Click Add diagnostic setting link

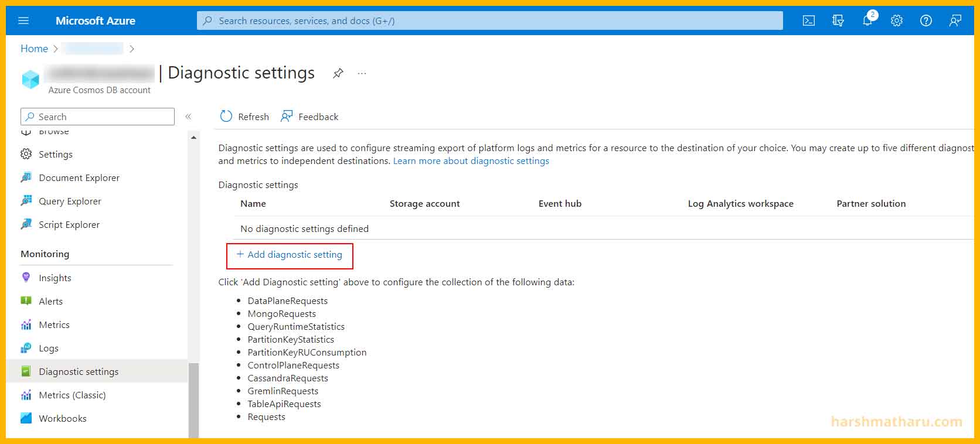tap(290, 254)
